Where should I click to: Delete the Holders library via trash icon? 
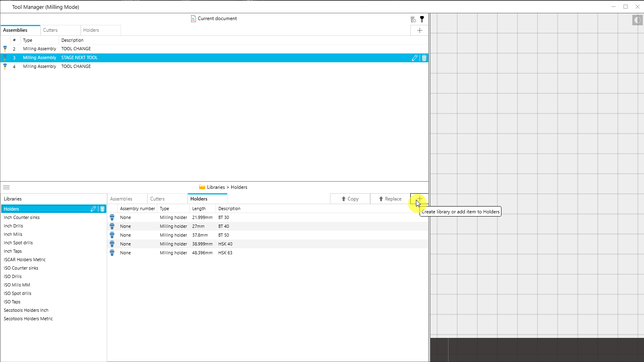102,209
